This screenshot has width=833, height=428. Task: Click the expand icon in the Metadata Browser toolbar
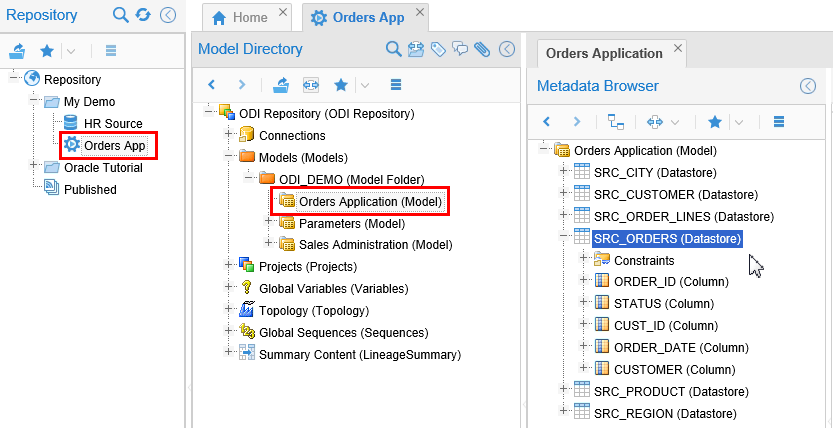click(x=654, y=122)
